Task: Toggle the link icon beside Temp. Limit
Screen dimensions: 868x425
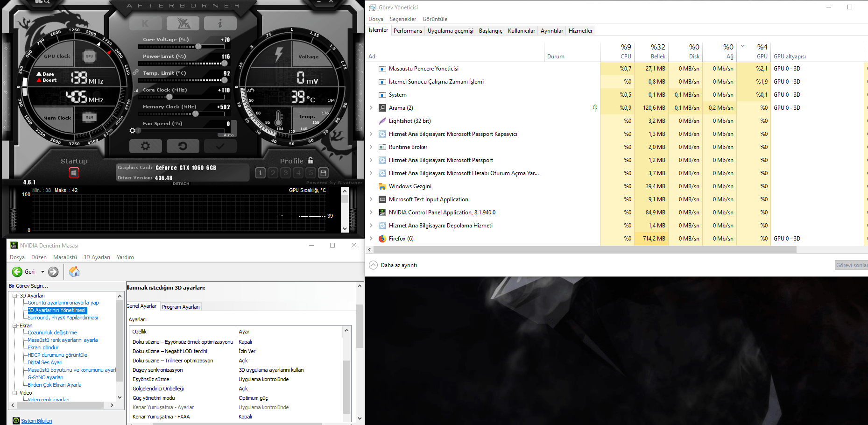Action: pyautogui.click(x=135, y=73)
